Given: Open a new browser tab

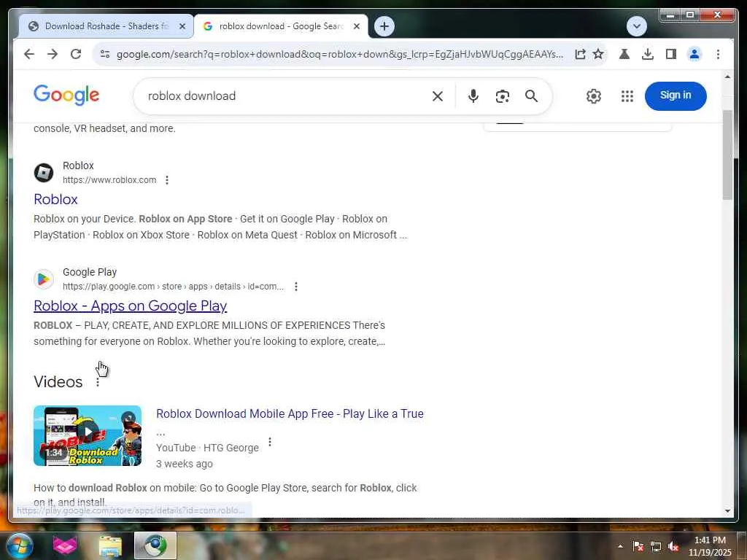Looking at the screenshot, I should pos(384,26).
